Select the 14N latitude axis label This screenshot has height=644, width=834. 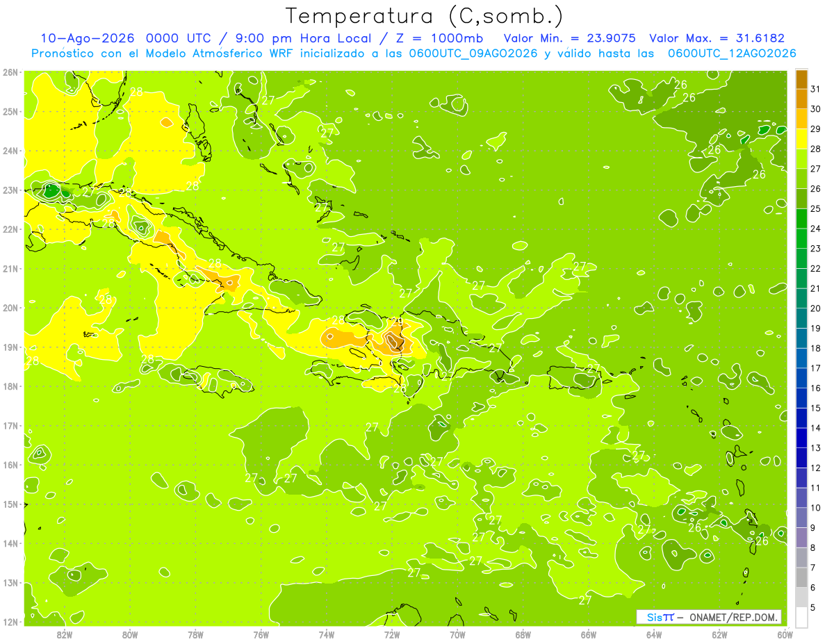click(x=10, y=543)
